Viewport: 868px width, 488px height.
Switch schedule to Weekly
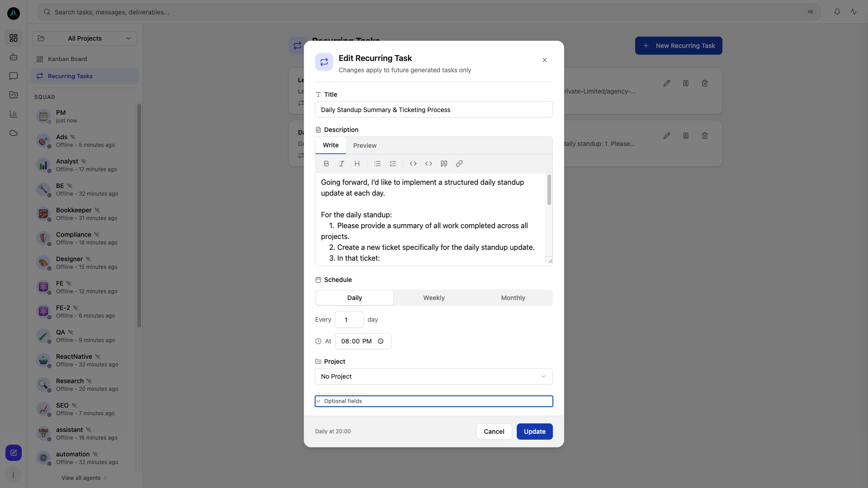click(x=434, y=298)
